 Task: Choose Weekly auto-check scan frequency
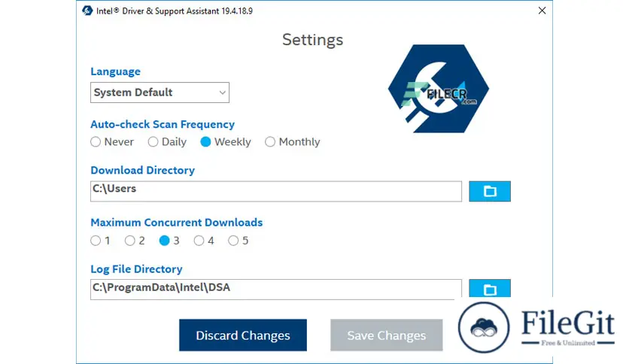(x=205, y=142)
